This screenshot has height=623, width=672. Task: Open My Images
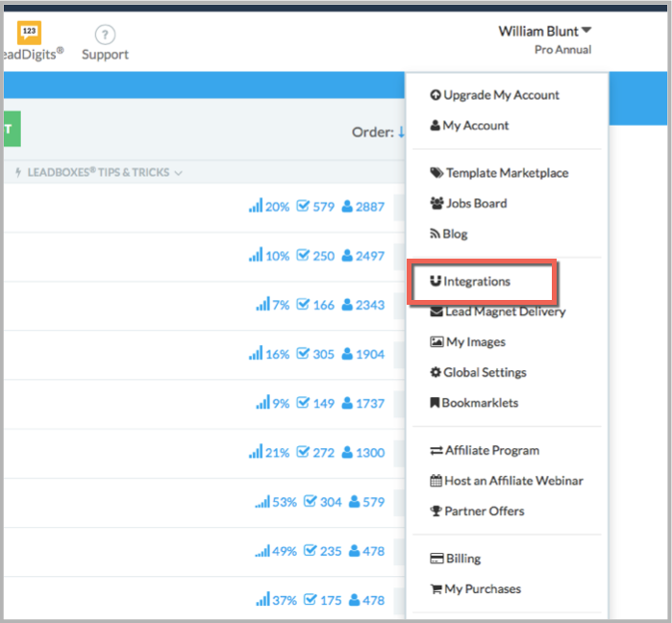[x=467, y=342]
